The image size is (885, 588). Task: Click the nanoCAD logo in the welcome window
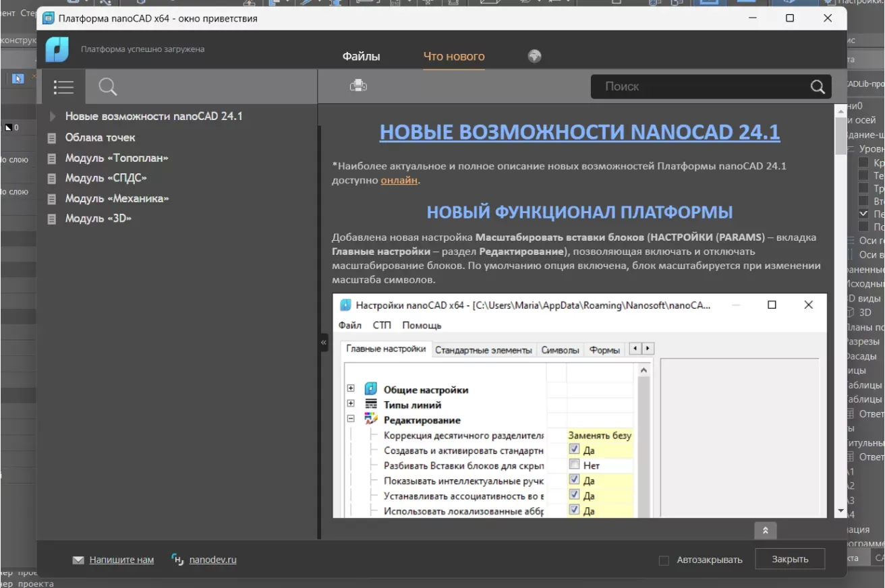point(57,49)
